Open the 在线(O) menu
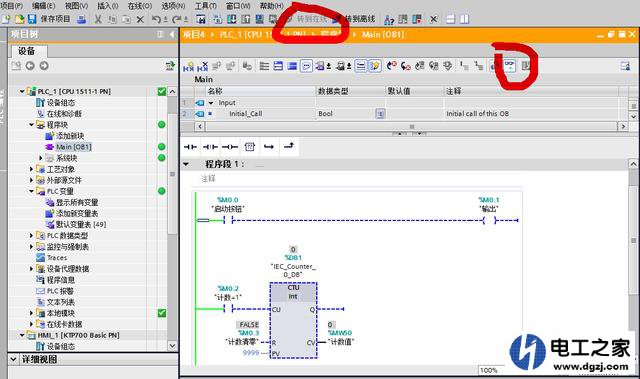The image size is (640, 379). (140, 6)
